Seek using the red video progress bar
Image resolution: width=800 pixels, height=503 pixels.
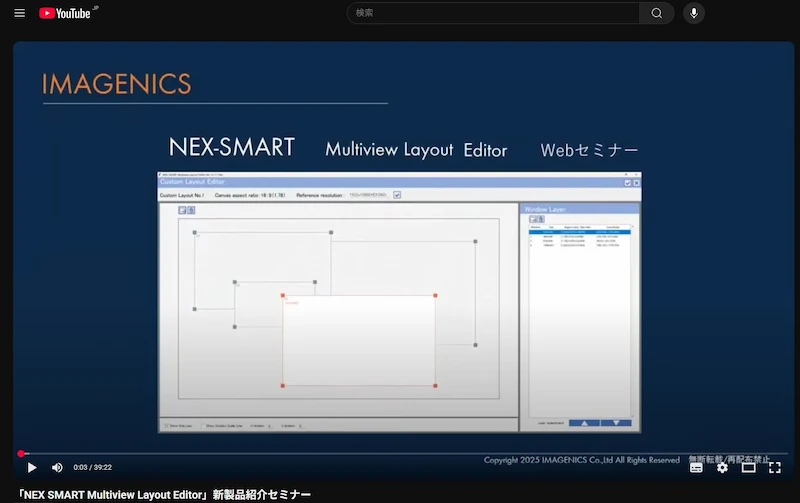(403, 453)
